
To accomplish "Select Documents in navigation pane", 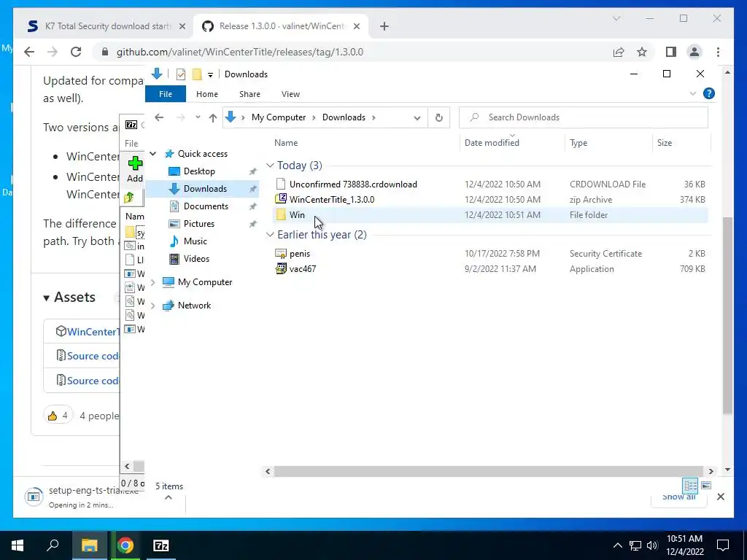I will (206, 206).
